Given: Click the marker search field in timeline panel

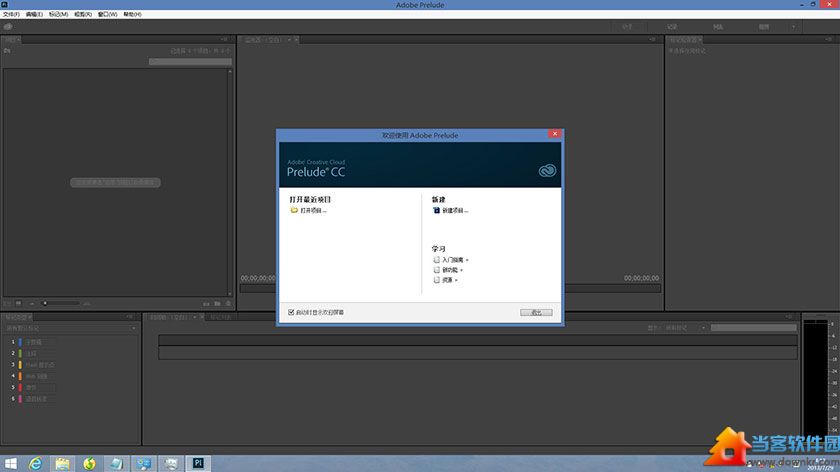Looking at the screenshot, I should pyautogui.click(x=753, y=327).
